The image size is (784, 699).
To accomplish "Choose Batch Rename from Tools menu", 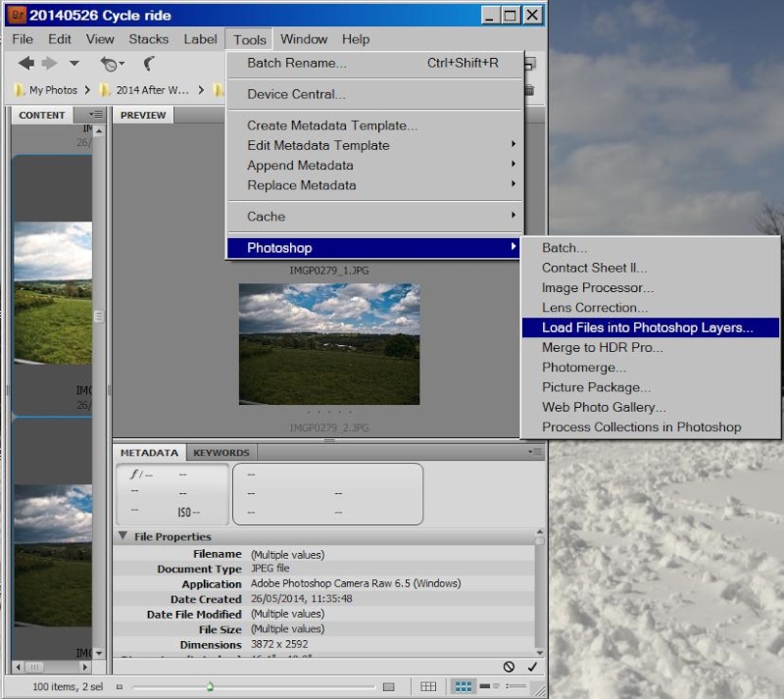I will click(374, 63).
